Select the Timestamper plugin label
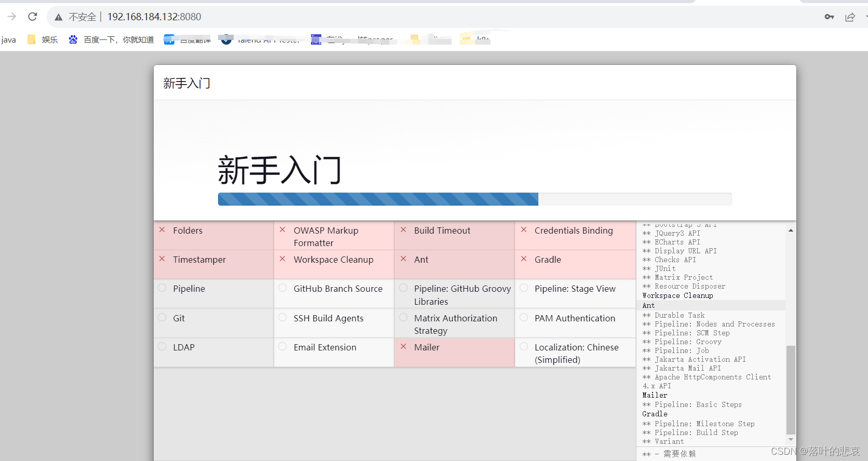The width and height of the screenshot is (868, 461). click(x=199, y=260)
